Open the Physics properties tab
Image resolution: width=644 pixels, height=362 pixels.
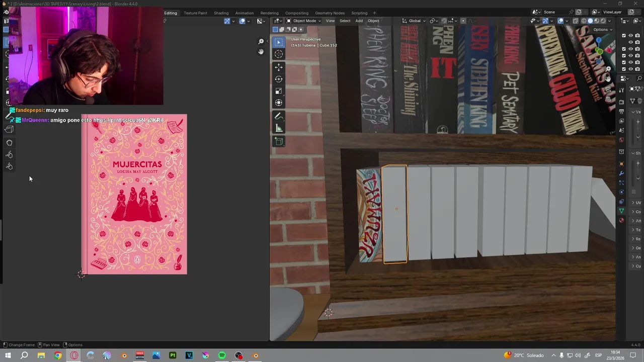621,192
